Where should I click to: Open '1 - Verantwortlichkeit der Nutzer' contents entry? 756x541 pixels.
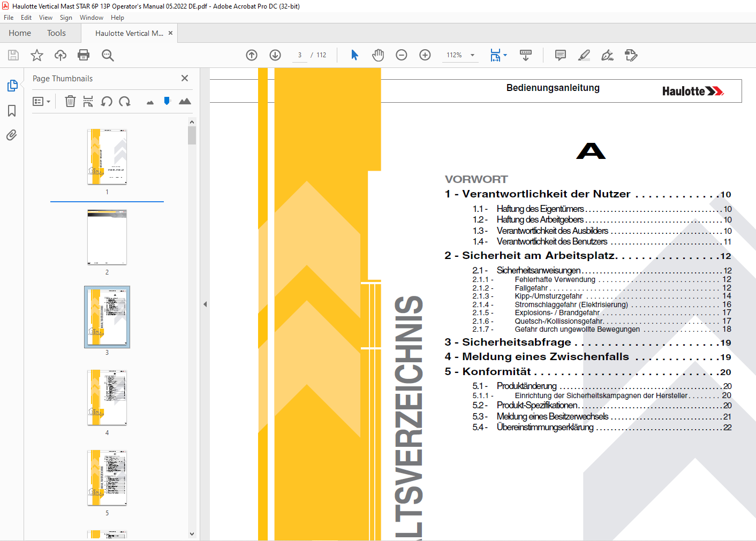click(588, 194)
